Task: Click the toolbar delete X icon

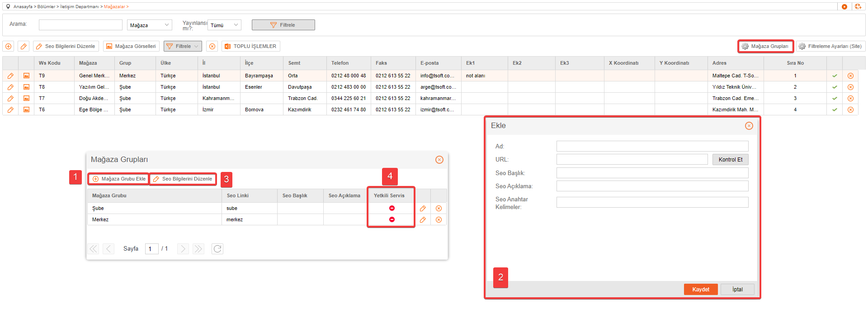Action: 212,46
